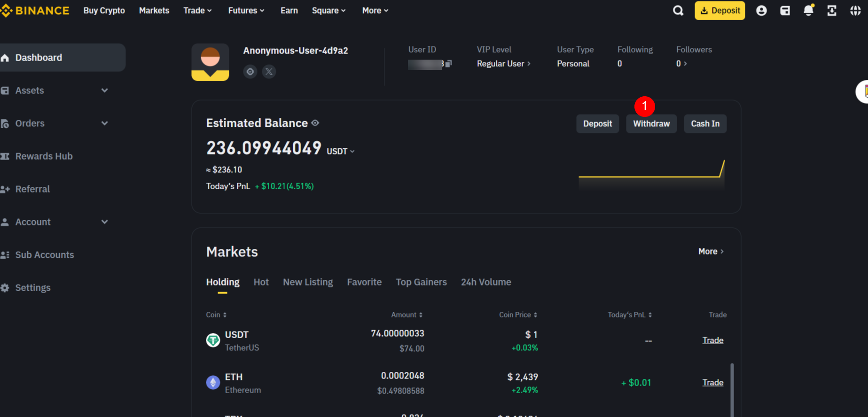Click the X (Twitter) icon under username
The width and height of the screenshot is (868, 417).
pos(269,71)
